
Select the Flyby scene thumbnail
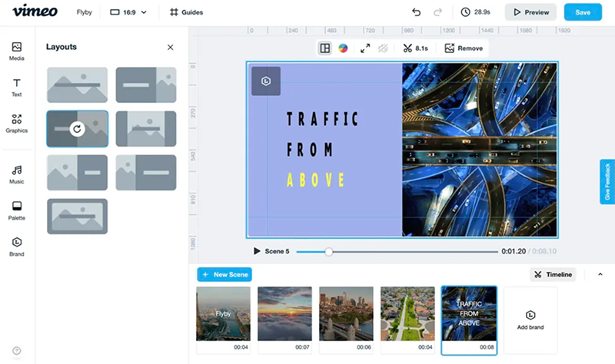pyautogui.click(x=223, y=314)
